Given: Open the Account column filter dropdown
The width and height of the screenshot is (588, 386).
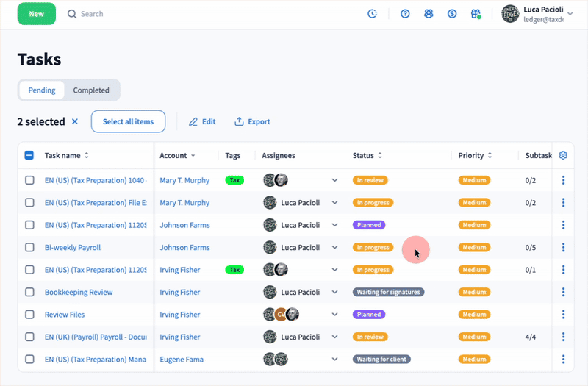Looking at the screenshot, I should (x=193, y=156).
